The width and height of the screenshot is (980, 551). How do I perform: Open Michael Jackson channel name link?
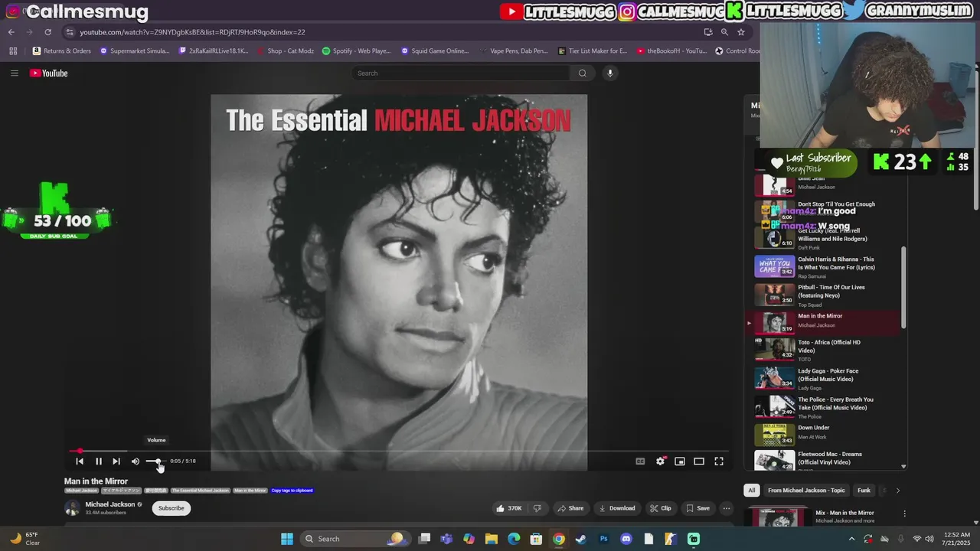(x=109, y=504)
